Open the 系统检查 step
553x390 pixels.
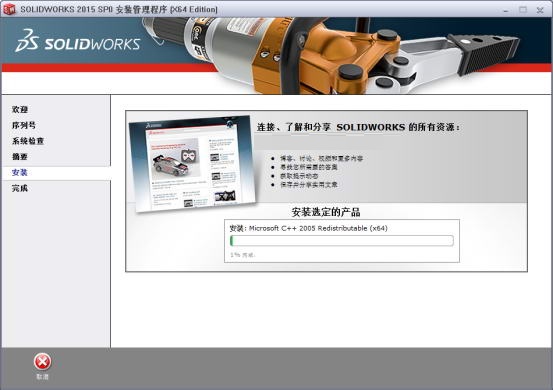(x=28, y=141)
